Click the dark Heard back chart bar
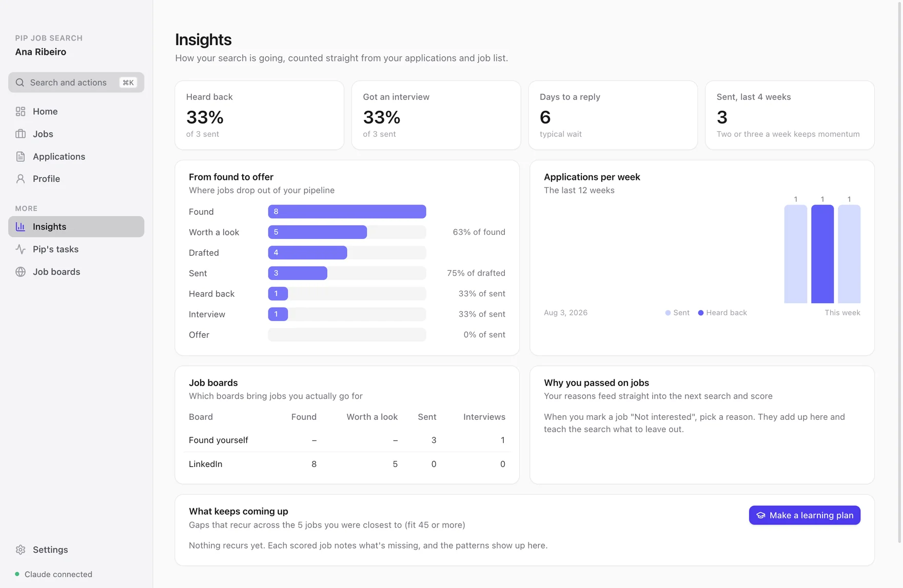Image resolution: width=903 pixels, height=588 pixels. 822,254
